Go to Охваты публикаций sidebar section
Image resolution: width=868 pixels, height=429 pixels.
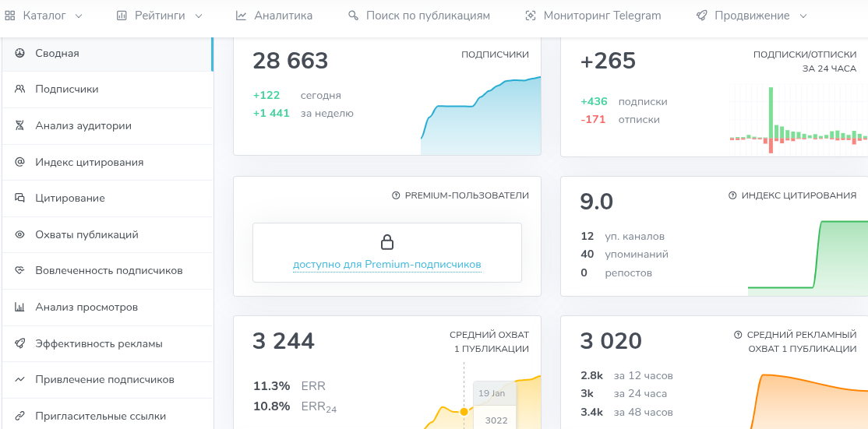click(x=108, y=234)
